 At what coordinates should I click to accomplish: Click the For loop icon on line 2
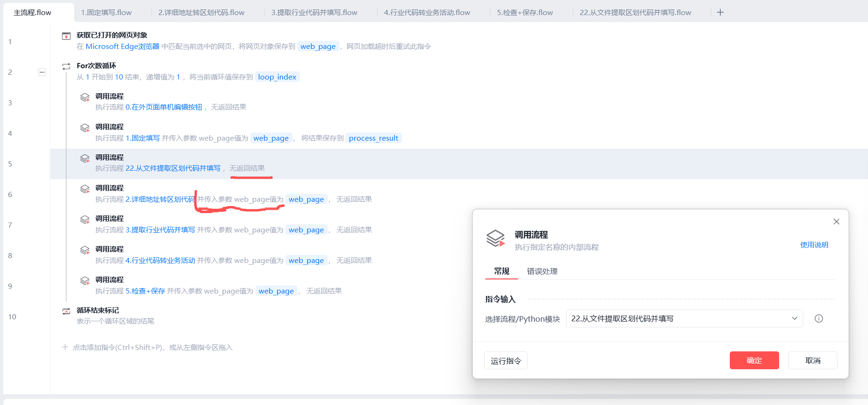[x=66, y=66]
